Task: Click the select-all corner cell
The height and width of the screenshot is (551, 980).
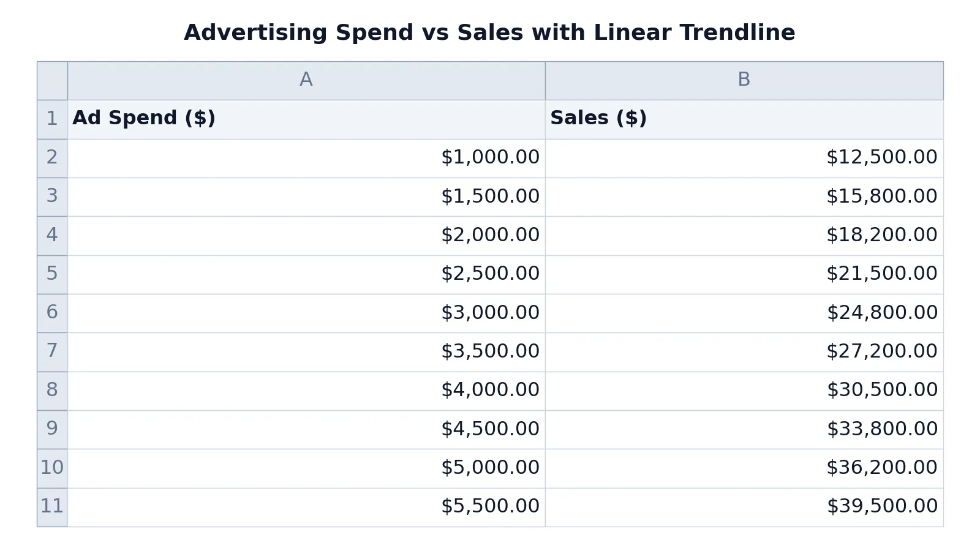Action: [x=52, y=80]
